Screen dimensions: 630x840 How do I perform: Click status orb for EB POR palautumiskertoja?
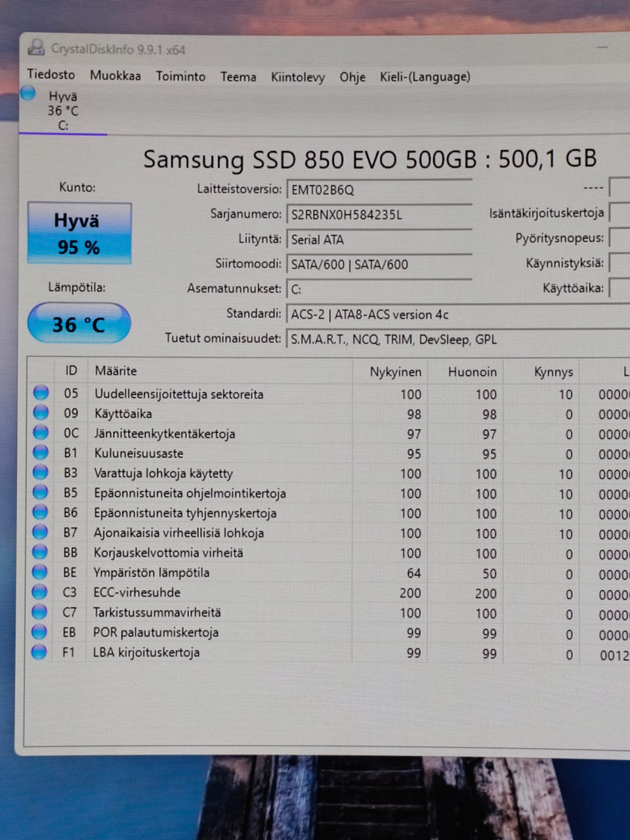40,632
